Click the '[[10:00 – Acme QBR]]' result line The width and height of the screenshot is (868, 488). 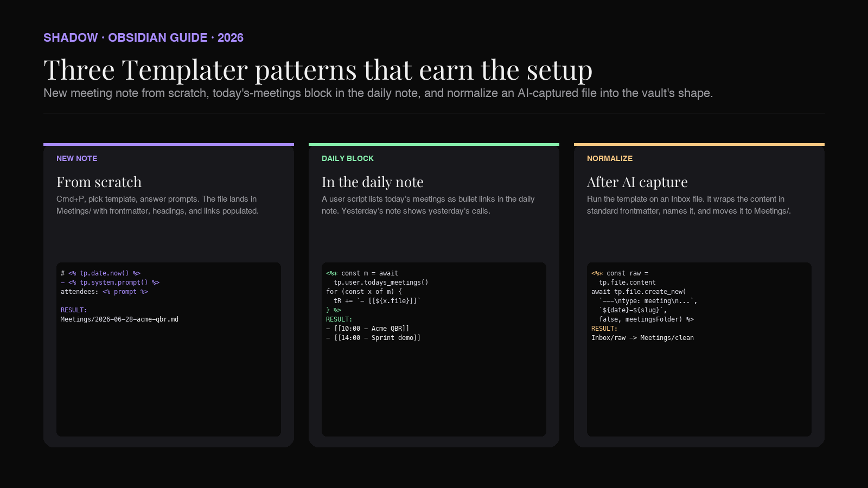coord(368,329)
